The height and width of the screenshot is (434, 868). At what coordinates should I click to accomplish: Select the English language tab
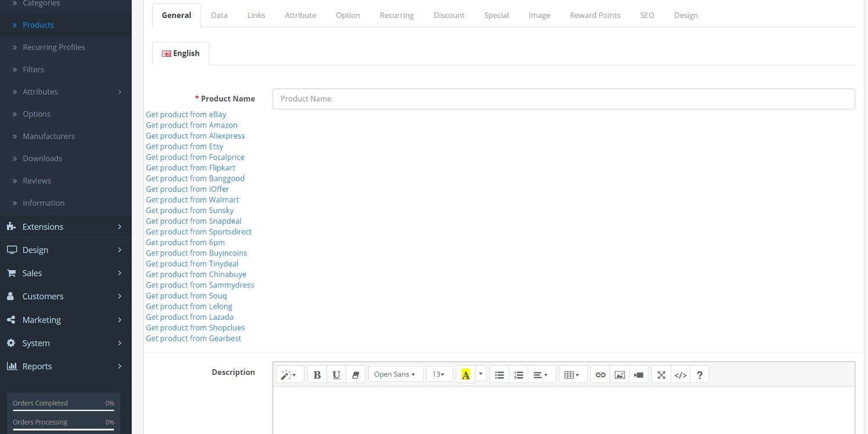click(x=180, y=53)
